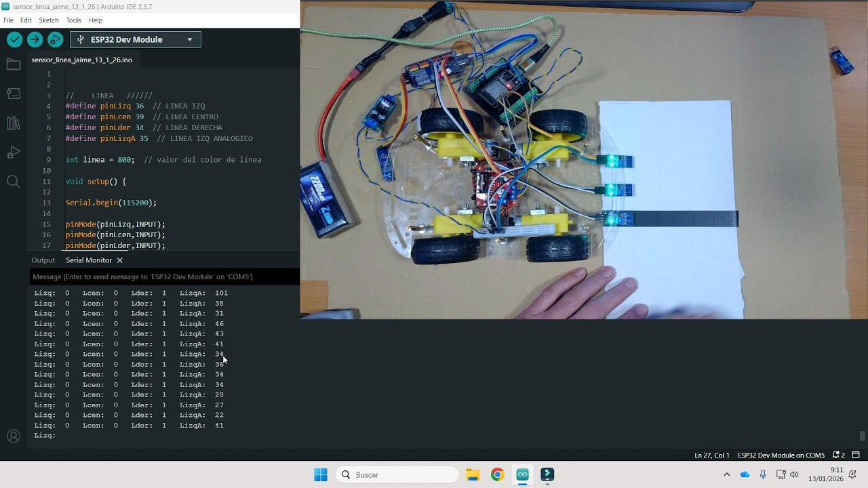Start debugging with the debug button
This screenshot has width=868, height=488.
(55, 40)
